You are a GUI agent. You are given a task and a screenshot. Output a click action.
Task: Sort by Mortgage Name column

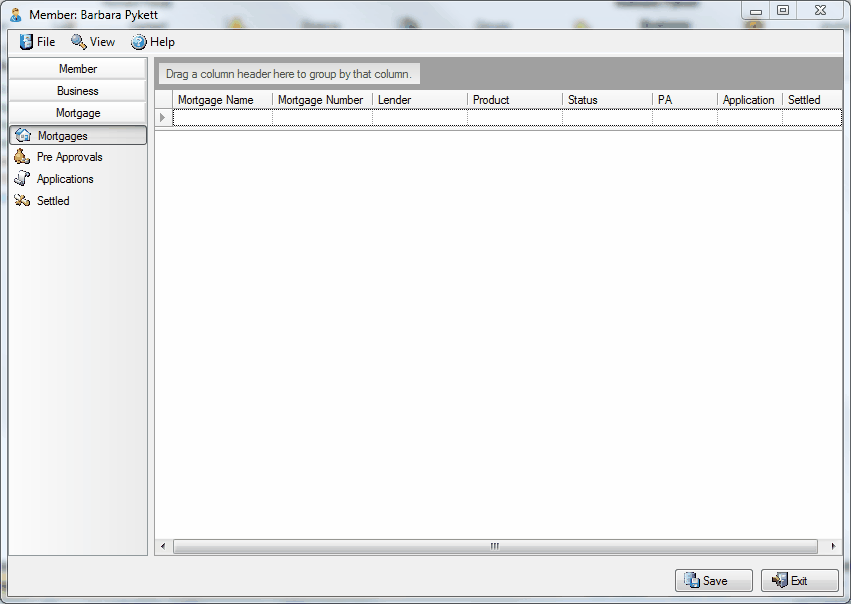point(223,100)
